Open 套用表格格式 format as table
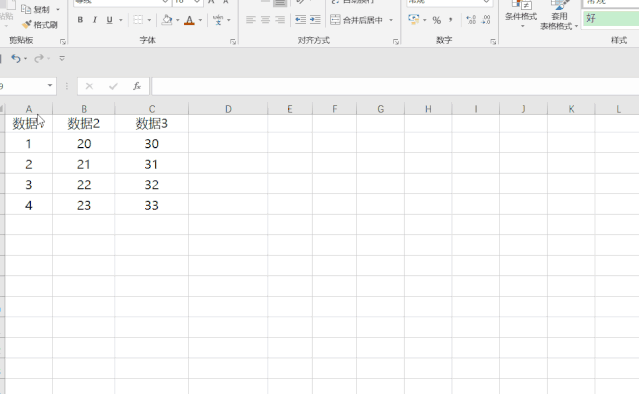The width and height of the screenshot is (639, 394). (x=559, y=15)
